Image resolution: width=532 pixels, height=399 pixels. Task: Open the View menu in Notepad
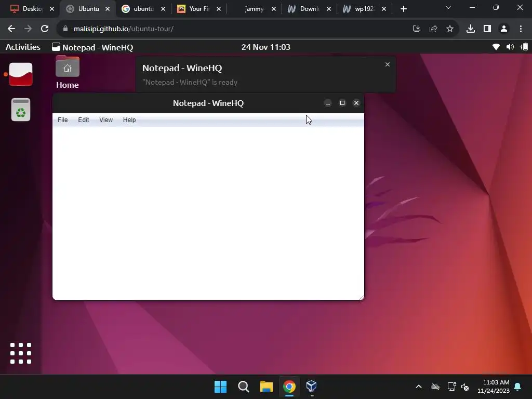[106, 120]
